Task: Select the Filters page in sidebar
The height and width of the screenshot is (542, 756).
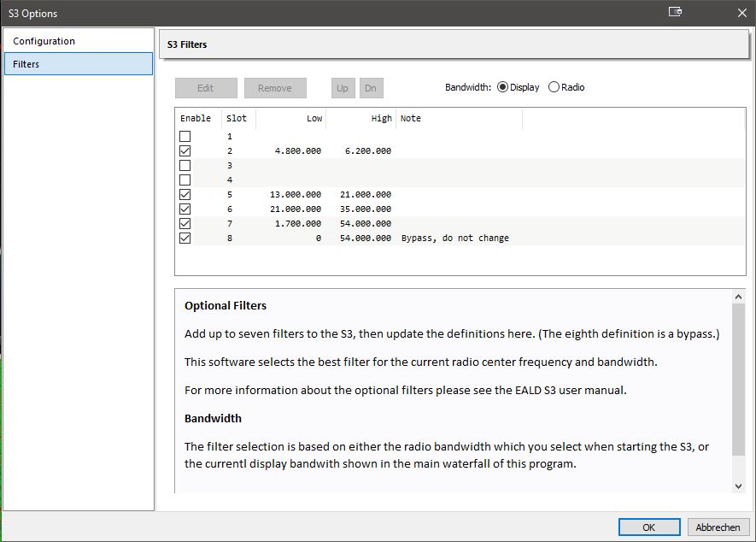Action: 26,64
